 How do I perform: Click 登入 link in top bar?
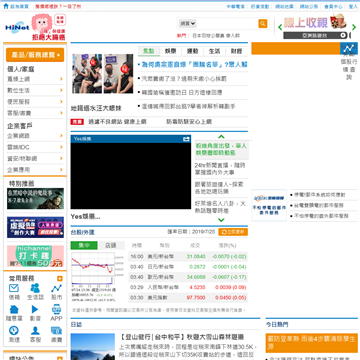pos(353,6)
